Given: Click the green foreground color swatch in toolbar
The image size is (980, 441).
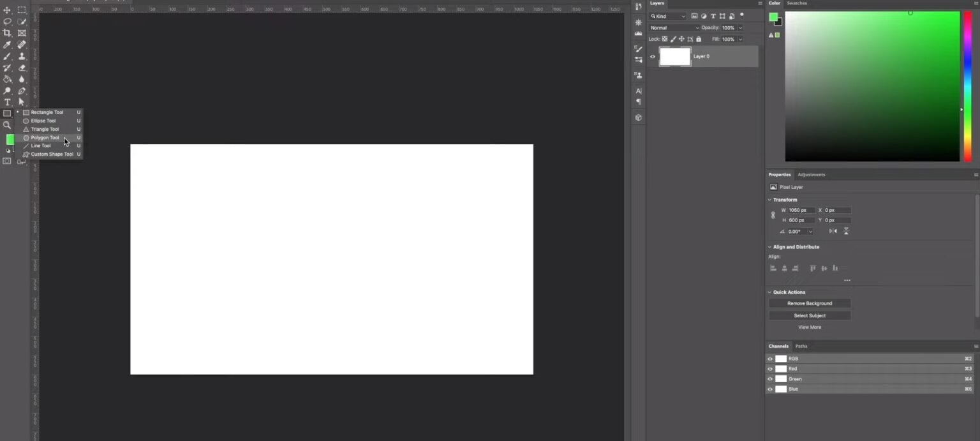Looking at the screenshot, I should [x=10, y=139].
